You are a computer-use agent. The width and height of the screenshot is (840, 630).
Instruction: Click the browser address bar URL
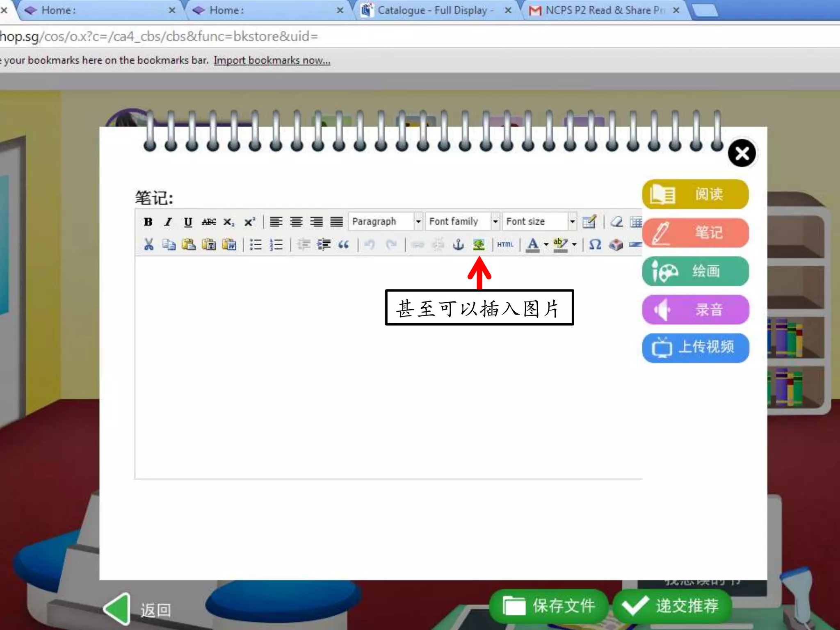click(x=159, y=37)
